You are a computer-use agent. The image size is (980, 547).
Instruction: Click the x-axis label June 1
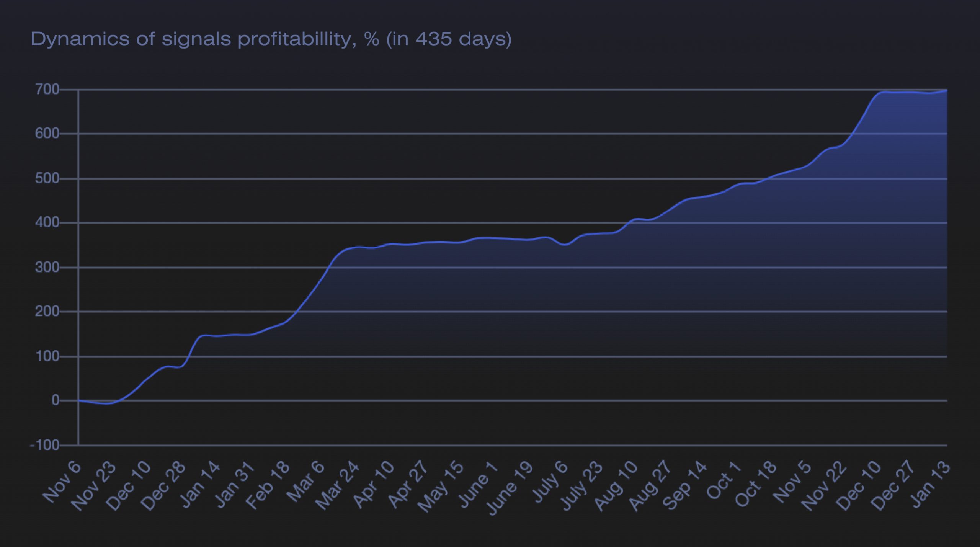coord(479,484)
